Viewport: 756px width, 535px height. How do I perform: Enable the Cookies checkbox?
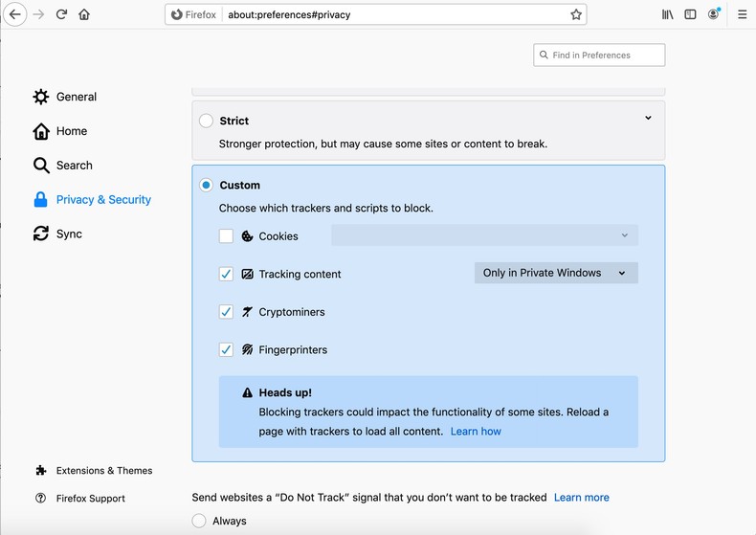pos(226,236)
